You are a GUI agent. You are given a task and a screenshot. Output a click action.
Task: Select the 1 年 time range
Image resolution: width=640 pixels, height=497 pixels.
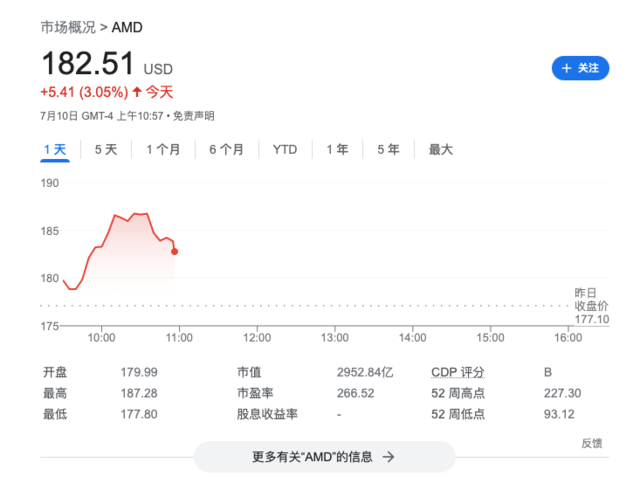[337, 150]
